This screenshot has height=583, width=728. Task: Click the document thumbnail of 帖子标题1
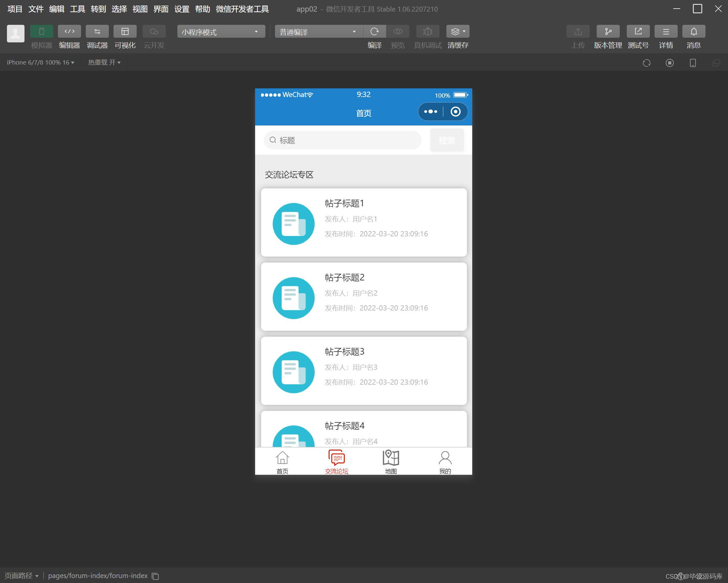tap(294, 224)
